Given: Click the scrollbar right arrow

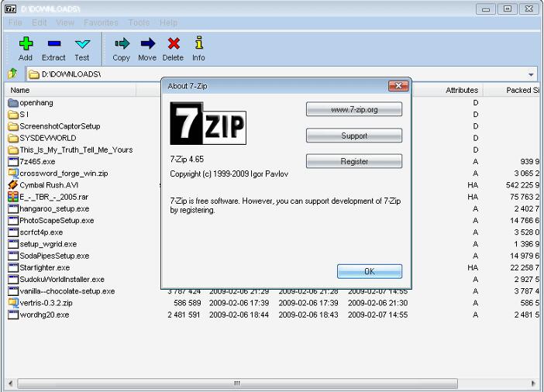Looking at the screenshot, I should click(x=533, y=383).
